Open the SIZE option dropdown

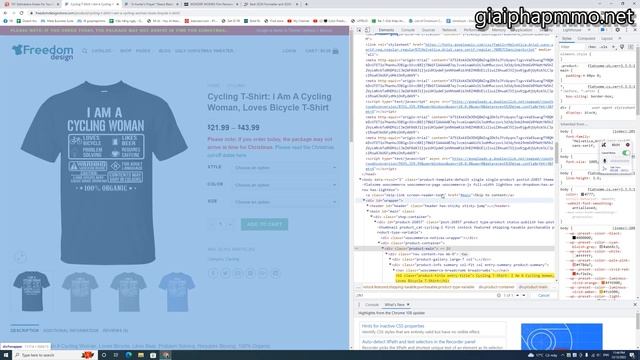(x=285, y=202)
